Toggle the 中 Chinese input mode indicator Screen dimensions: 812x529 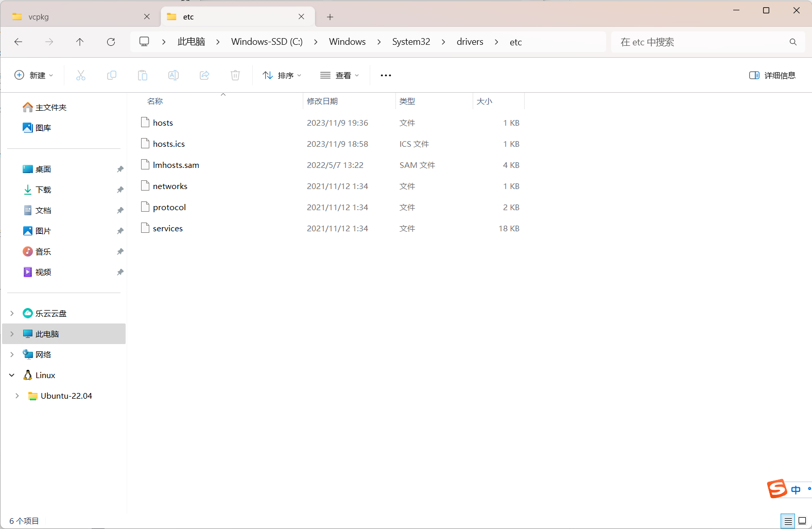click(796, 490)
